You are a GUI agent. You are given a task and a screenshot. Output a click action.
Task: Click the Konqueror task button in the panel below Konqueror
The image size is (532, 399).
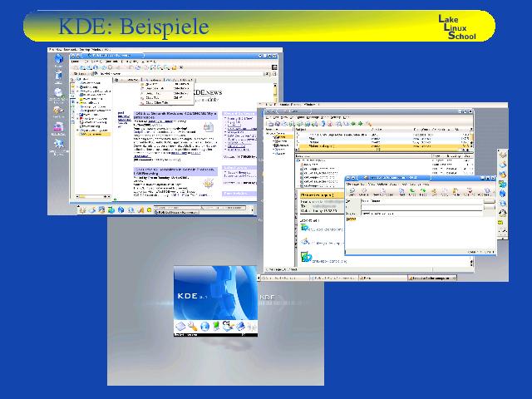coord(176,213)
